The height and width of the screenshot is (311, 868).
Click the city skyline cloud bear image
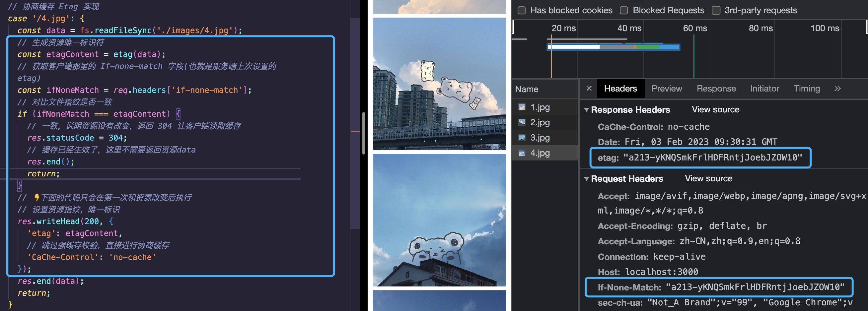pos(439,84)
